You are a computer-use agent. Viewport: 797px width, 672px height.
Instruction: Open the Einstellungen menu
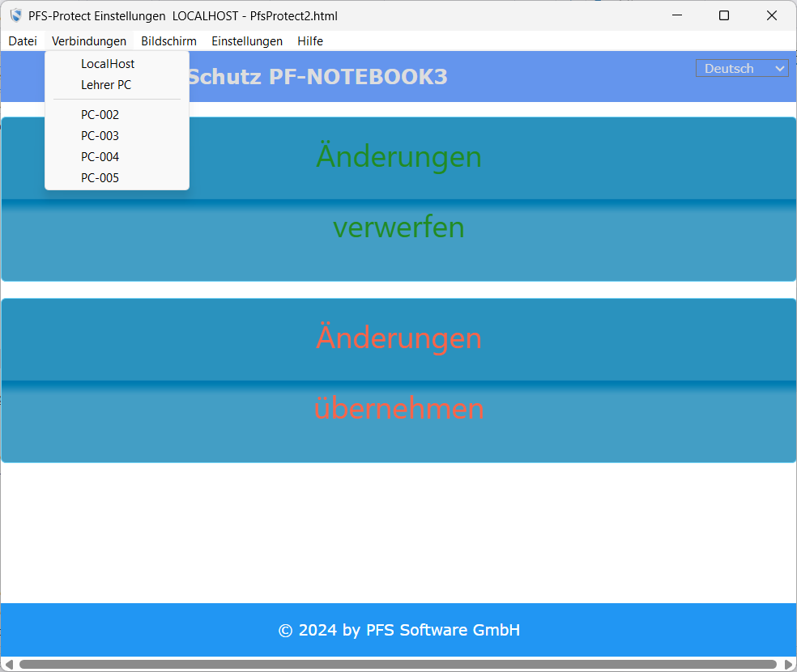coord(247,41)
